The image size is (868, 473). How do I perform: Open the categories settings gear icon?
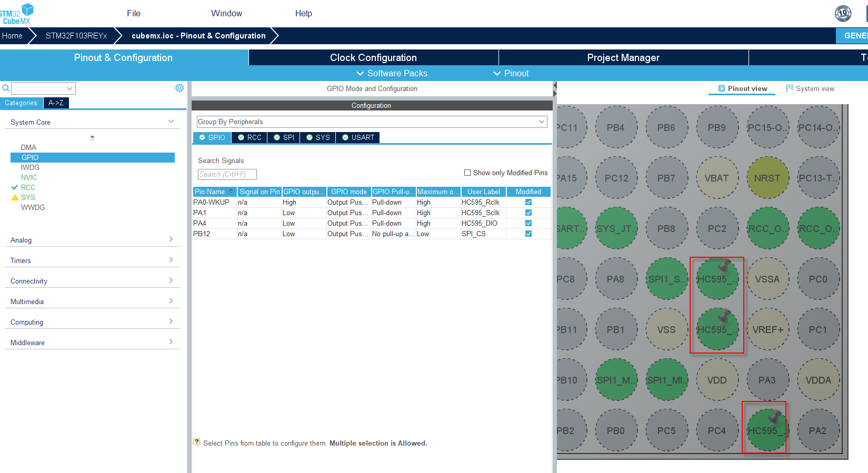179,88
